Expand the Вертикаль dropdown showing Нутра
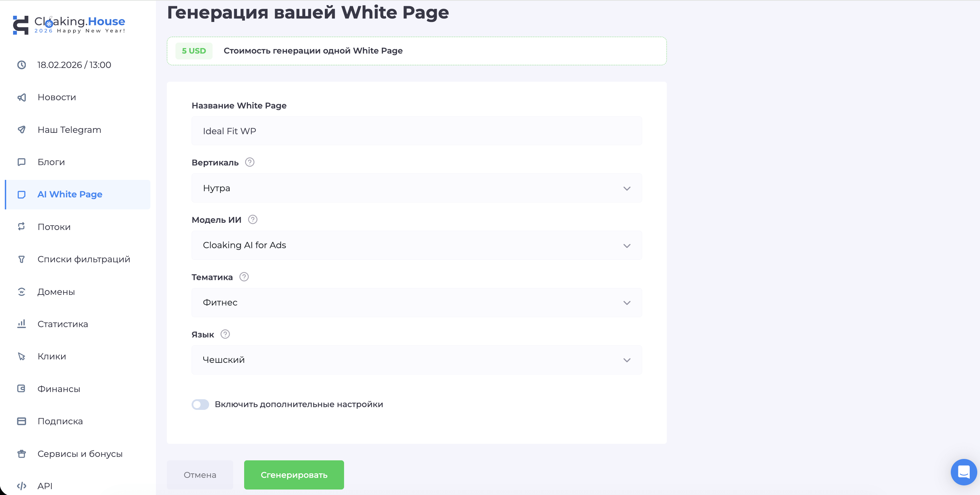The width and height of the screenshot is (980, 495). 417,188
